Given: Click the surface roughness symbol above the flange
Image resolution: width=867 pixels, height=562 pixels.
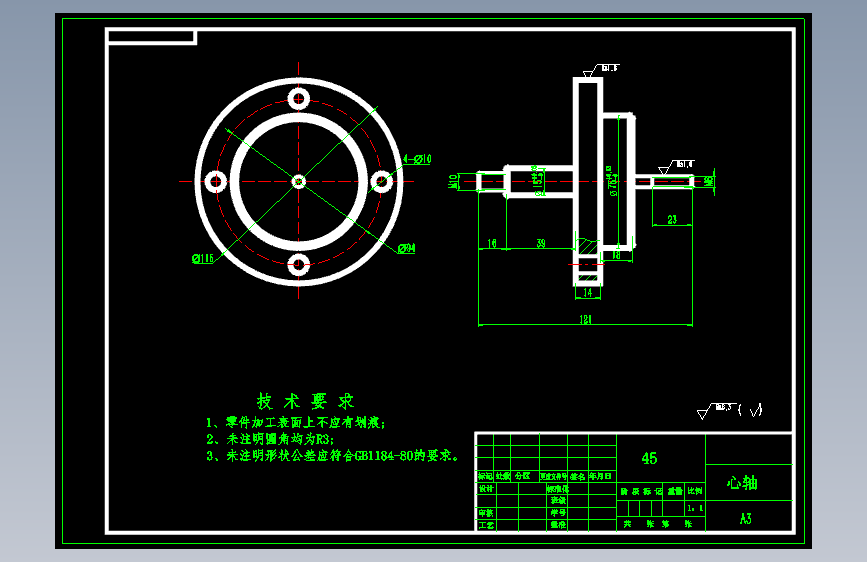Looking at the screenshot, I should pyautogui.click(x=600, y=70).
